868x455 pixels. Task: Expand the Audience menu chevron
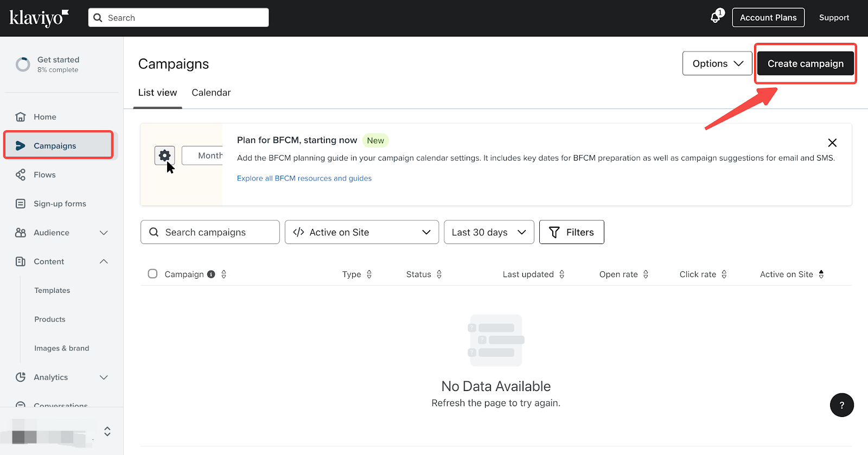click(104, 233)
